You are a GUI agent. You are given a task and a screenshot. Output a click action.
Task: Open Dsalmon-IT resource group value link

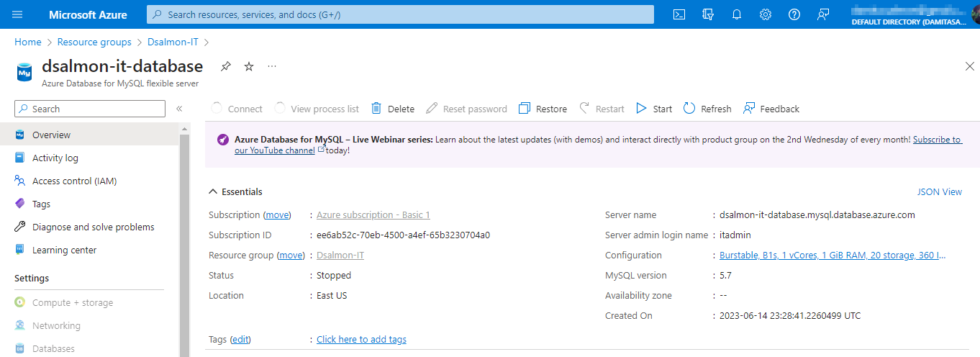pyautogui.click(x=340, y=255)
